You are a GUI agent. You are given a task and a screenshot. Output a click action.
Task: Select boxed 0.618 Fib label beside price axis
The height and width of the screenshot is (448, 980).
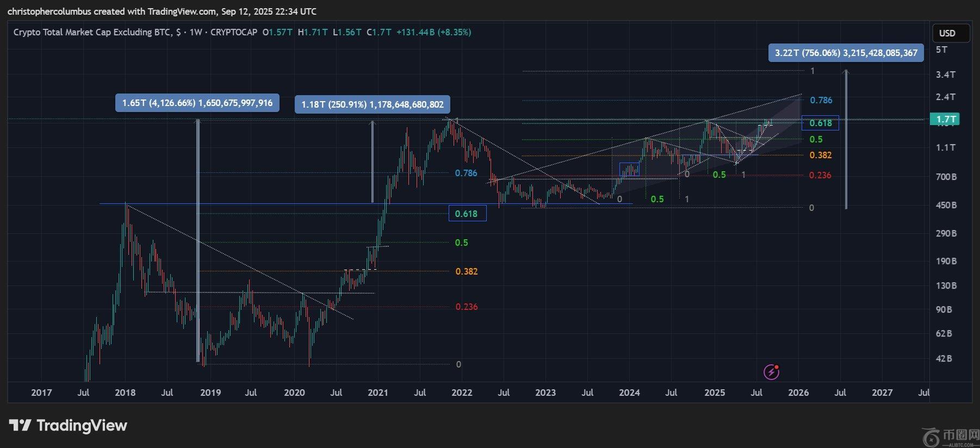coord(820,123)
